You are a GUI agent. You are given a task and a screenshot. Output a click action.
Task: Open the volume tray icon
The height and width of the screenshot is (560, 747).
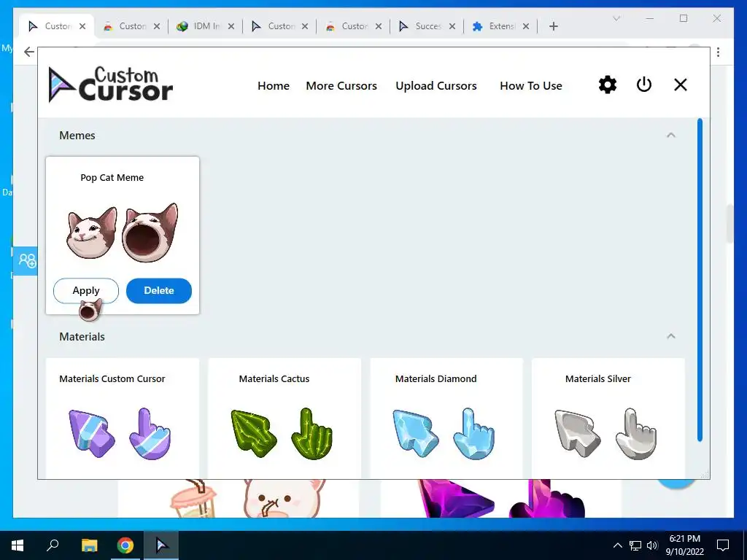pos(652,545)
